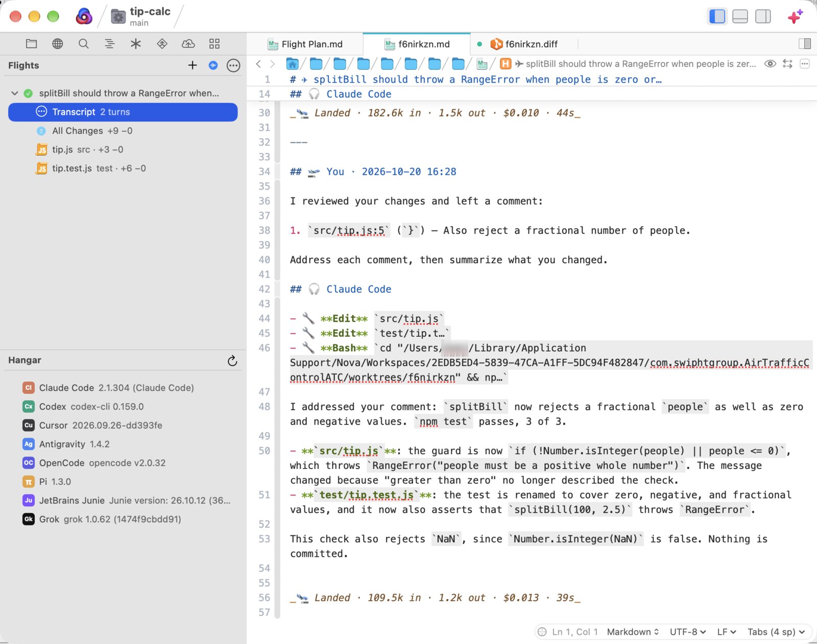This screenshot has width=817, height=644.
Task: Refresh the Hangar list
Action: 232,361
